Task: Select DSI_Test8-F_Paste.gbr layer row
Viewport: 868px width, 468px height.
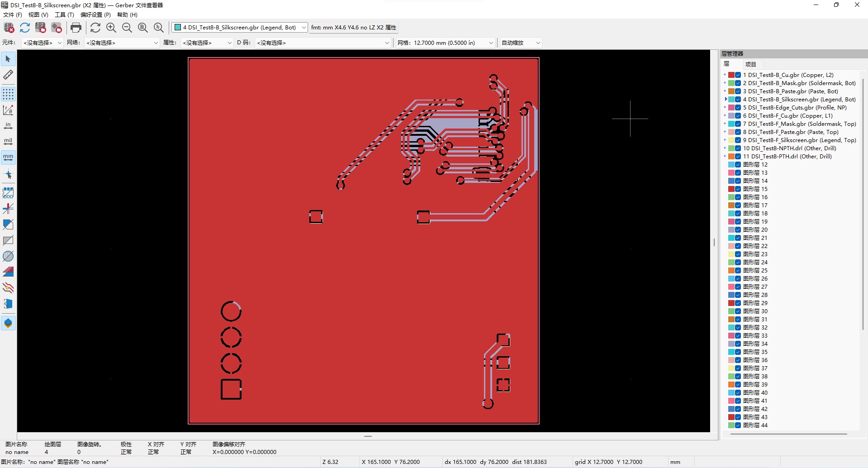Action: pyautogui.click(x=792, y=132)
